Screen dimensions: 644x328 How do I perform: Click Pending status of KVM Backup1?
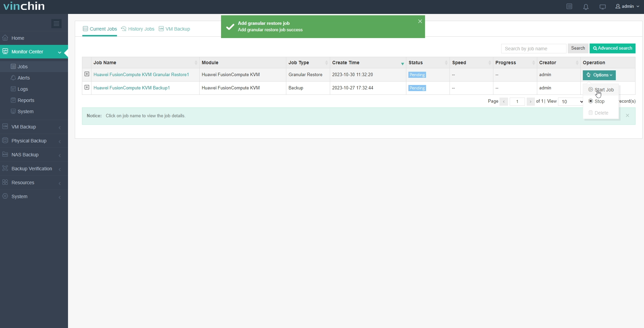[x=417, y=88]
